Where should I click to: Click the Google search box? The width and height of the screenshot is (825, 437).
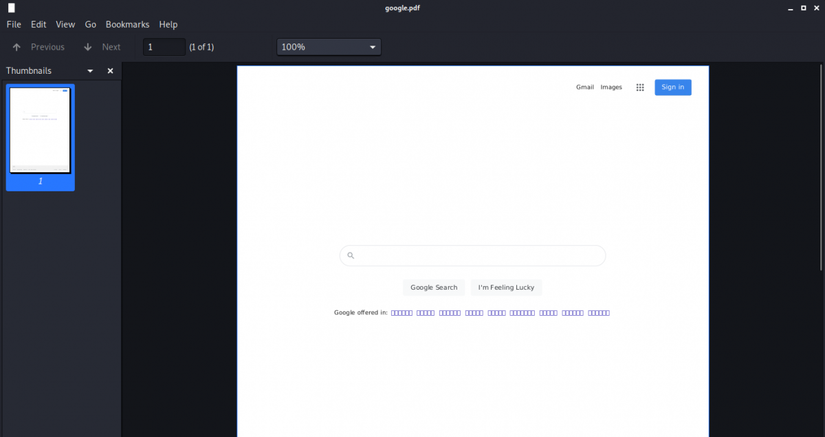(x=472, y=256)
